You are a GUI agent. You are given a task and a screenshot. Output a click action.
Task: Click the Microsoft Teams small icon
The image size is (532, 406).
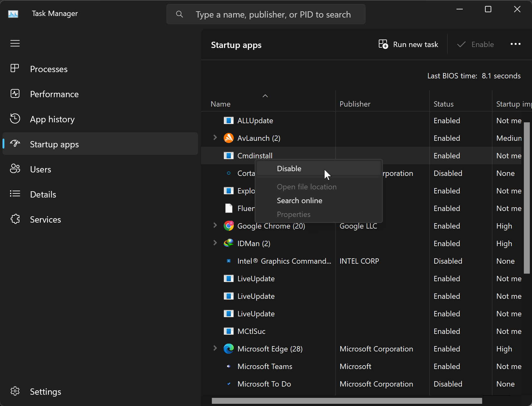pos(229,366)
